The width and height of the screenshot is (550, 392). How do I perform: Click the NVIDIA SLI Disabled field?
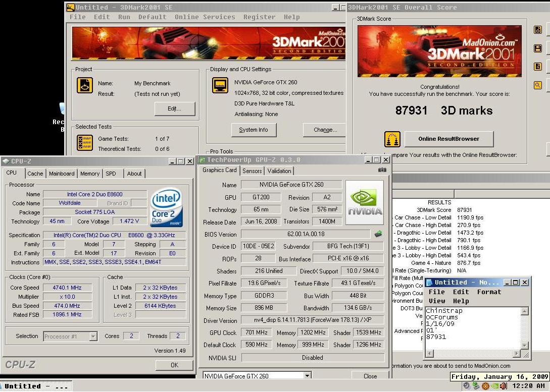pyautogui.click(x=313, y=358)
